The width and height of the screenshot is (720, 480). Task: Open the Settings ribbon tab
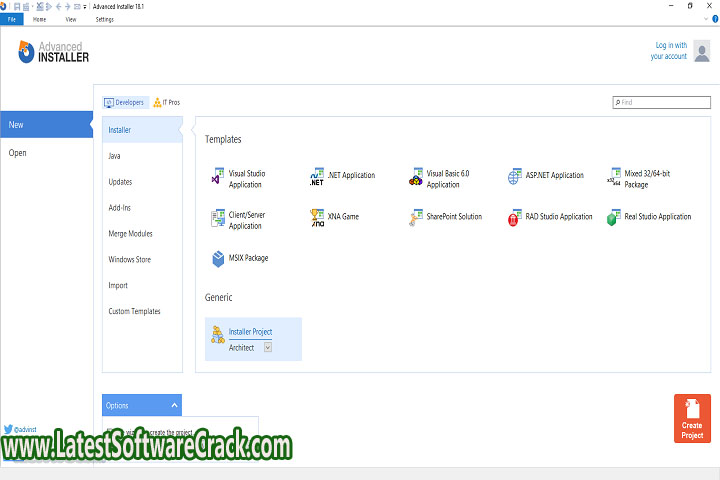105,19
